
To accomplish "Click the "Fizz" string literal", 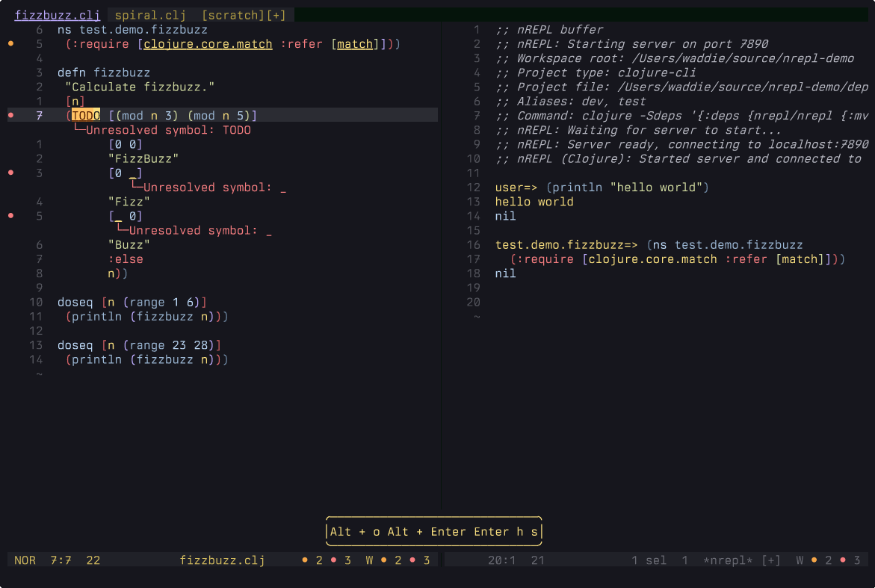I will (x=129, y=202).
